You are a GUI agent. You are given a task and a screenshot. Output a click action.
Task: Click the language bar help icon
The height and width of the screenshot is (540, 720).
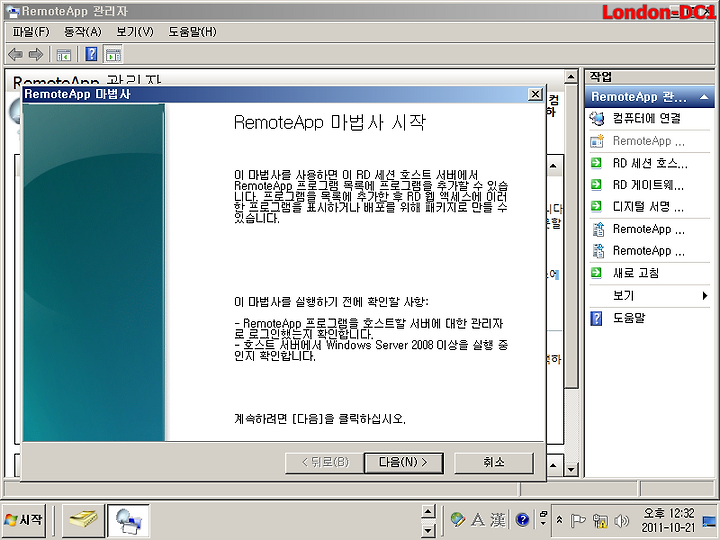[523, 520]
